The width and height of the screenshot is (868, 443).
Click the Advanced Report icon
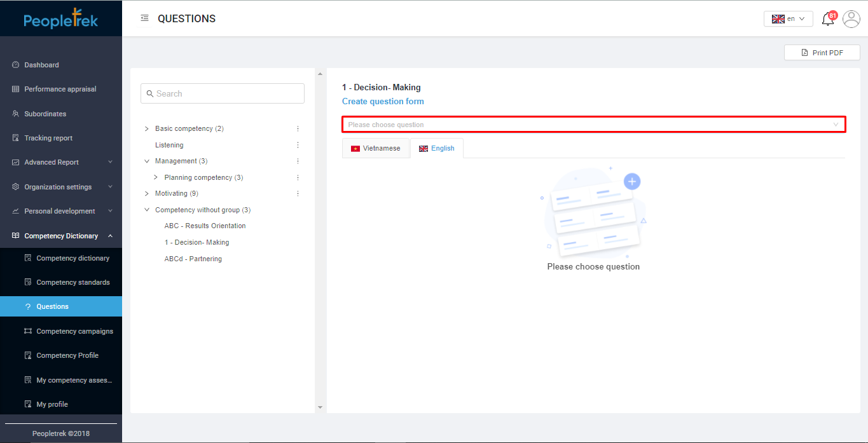(16, 162)
